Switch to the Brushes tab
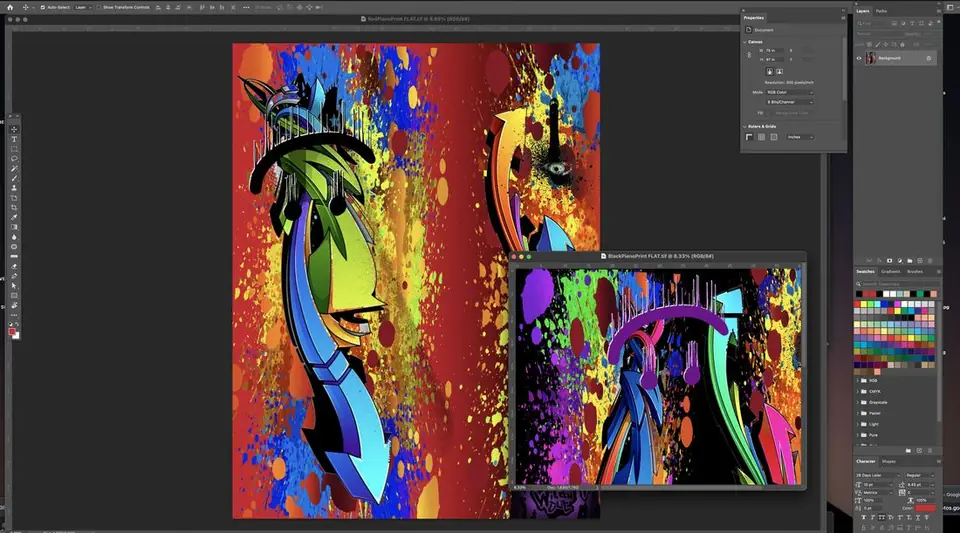The width and height of the screenshot is (960, 533). (x=915, y=272)
